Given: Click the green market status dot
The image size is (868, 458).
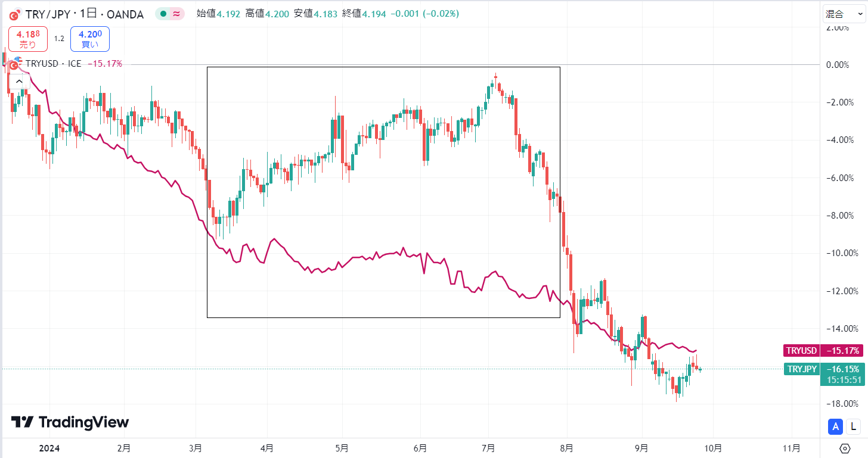Looking at the screenshot, I should pyautogui.click(x=163, y=14).
